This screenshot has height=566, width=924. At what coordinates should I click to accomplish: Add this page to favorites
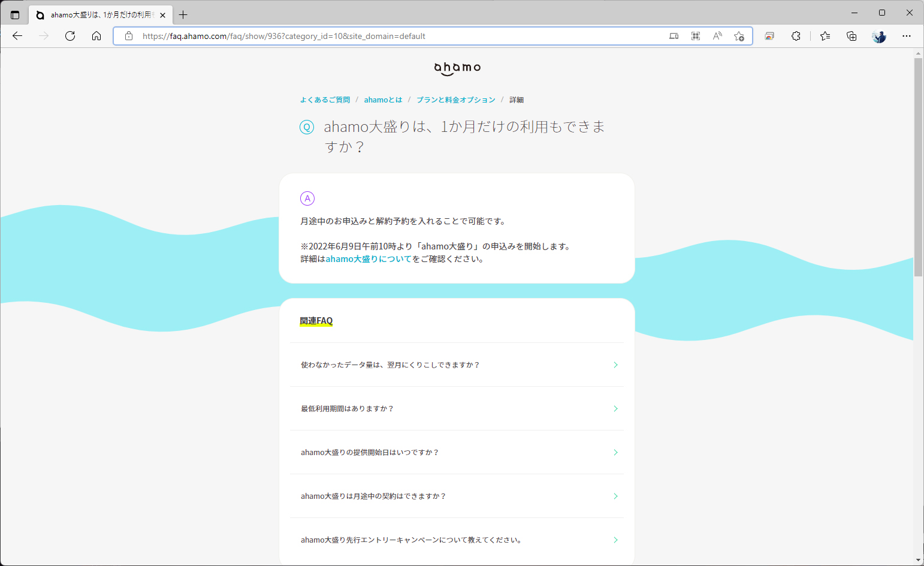[739, 36]
